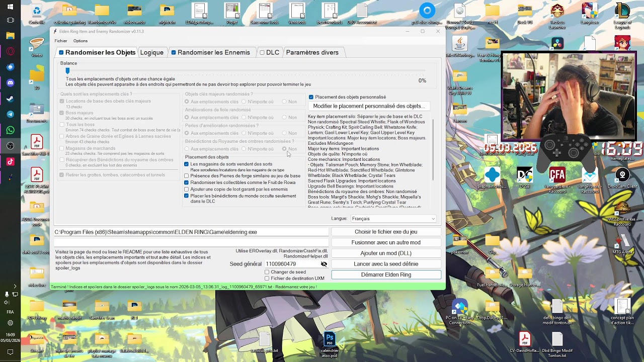The width and height of the screenshot is (644, 362).
Task: Toggle the Randomiser les Objets checkbox
Action: (x=61, y=52)
